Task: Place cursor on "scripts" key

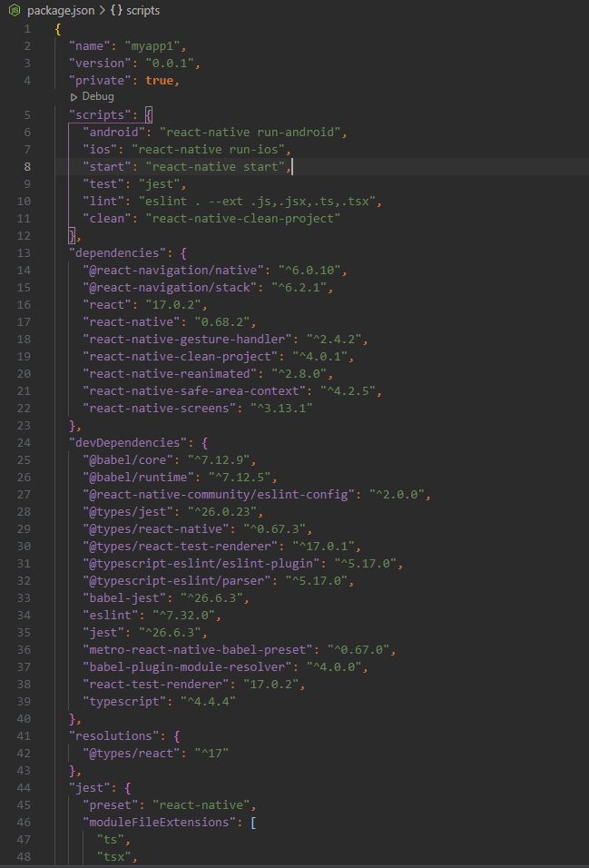Action: tap(100, 114)
